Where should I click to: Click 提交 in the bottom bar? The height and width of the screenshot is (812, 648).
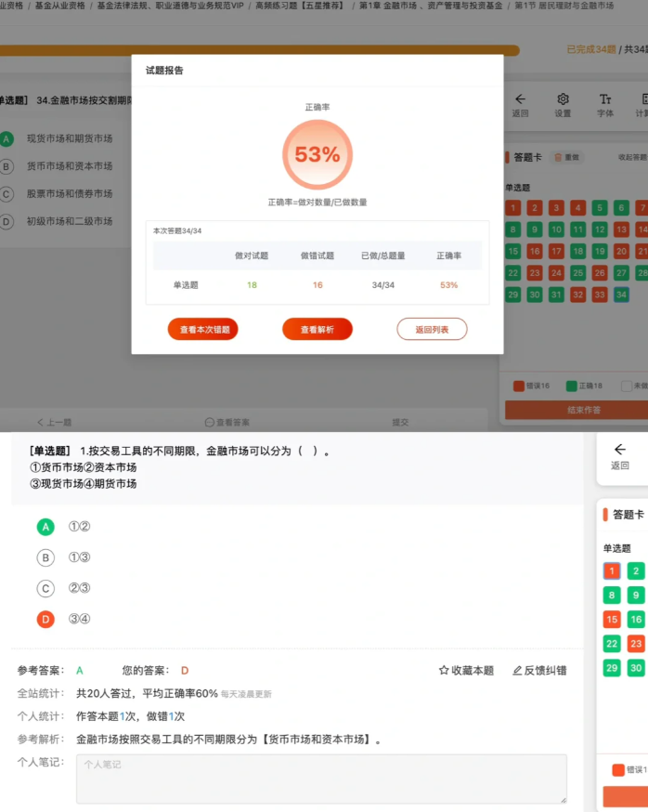tap(400, 423)
